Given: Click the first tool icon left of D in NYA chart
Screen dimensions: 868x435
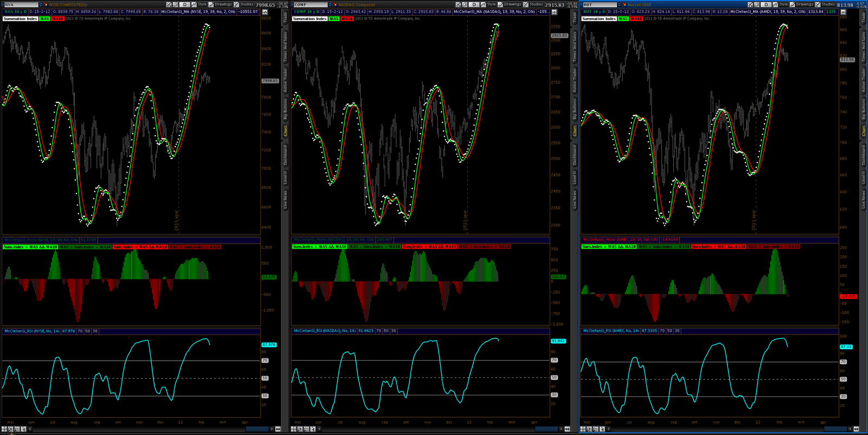Looking at the screenshot, I should pos(169,4).
